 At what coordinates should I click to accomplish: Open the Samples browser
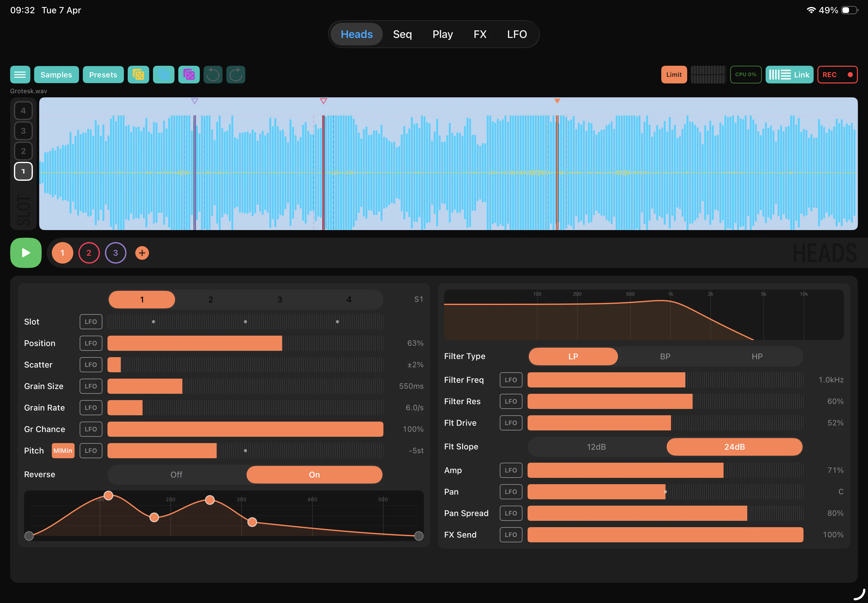click(56, 75)
